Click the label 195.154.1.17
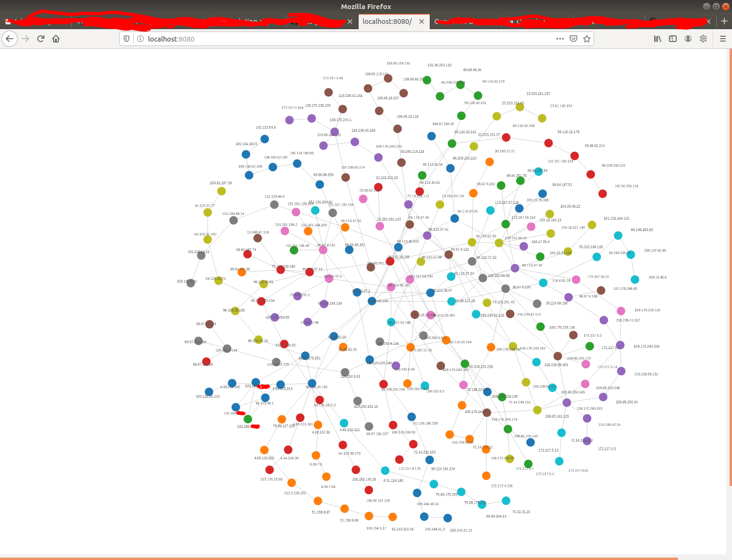732x560 pixels. 376,528
